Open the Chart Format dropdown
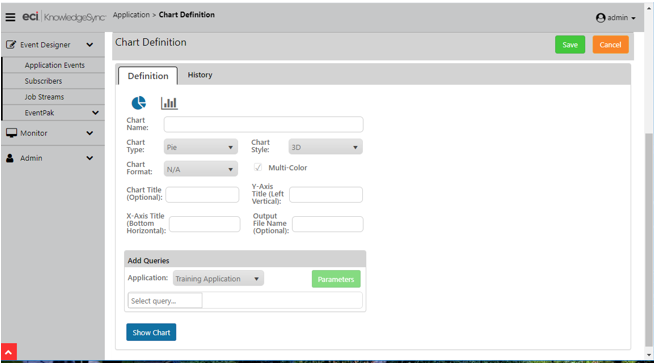Viewport: 654px width, 363px height. tap(201, 169)
